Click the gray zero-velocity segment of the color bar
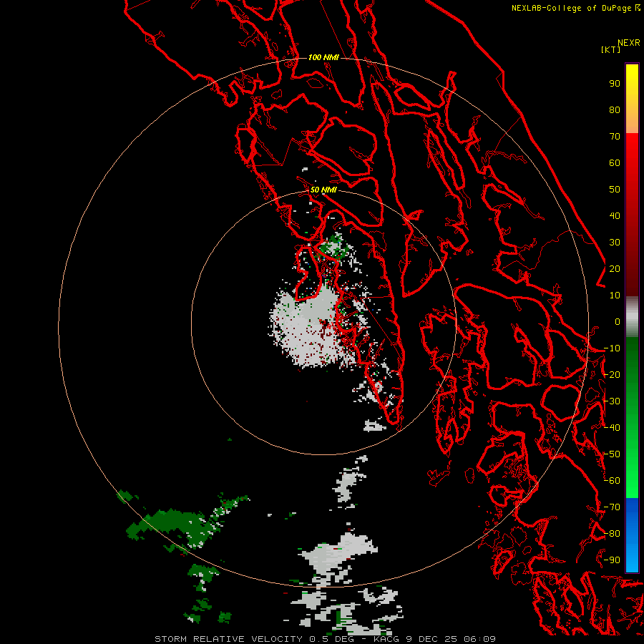This screenshot has height=644, width=644. pyautogui.click(x=632, y=317)
